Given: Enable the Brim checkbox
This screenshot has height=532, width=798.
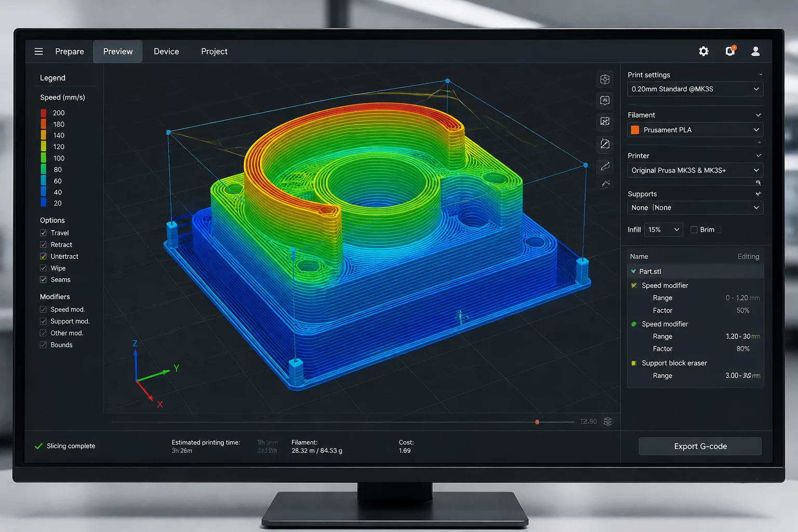Looking at the screenshot, I should (x=694, y=230).
